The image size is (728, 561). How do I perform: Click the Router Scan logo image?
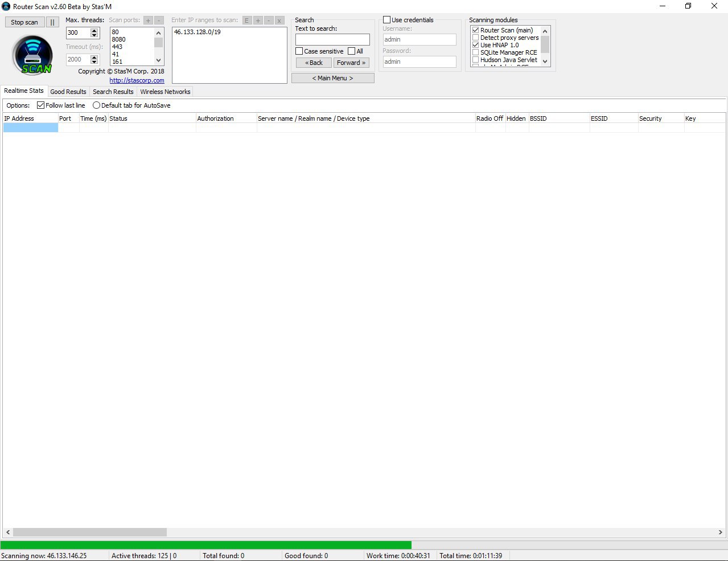(x=32, y=55)
